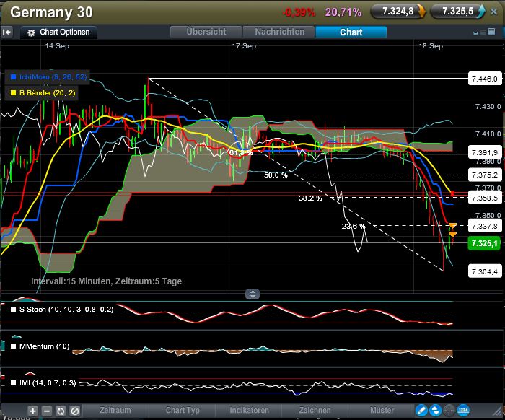Toggle the MMentum (10) indicator square
This screenshot has width=505, height=420.
(x=14, y=346)
